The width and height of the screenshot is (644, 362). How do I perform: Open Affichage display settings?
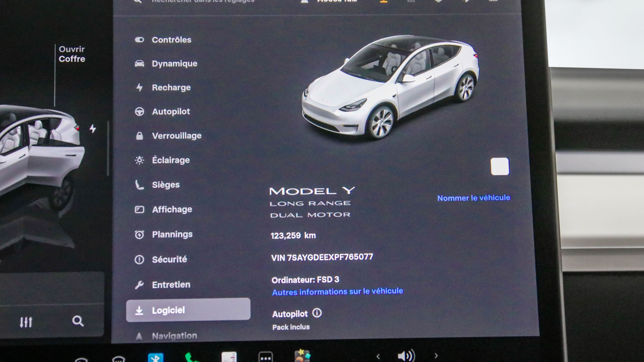point(172,209)
